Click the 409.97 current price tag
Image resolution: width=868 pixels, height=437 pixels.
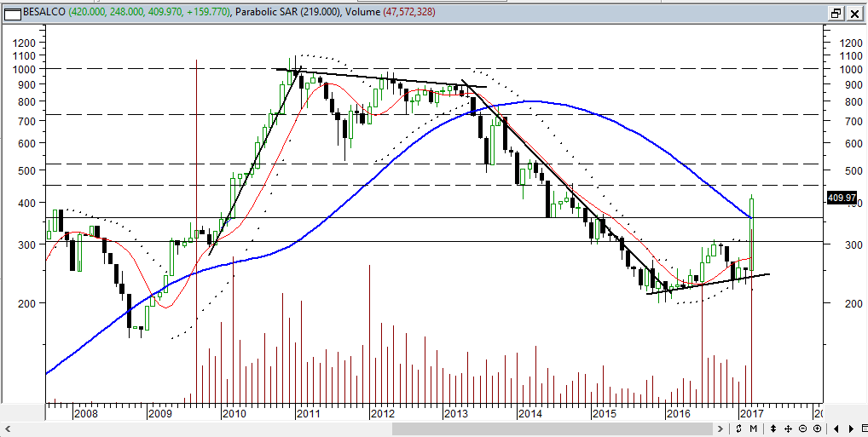point(842,198)
